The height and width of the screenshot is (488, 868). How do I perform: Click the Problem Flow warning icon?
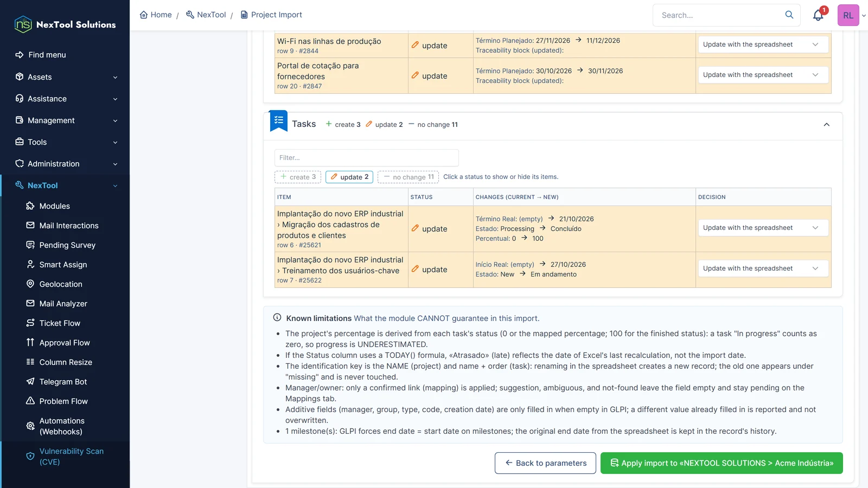(x=30, y=401)
